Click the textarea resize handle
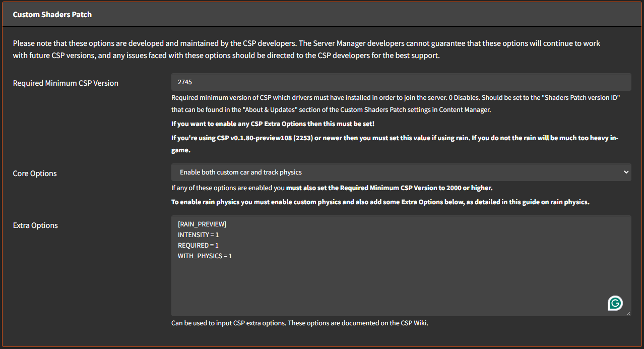 point(628,313)
